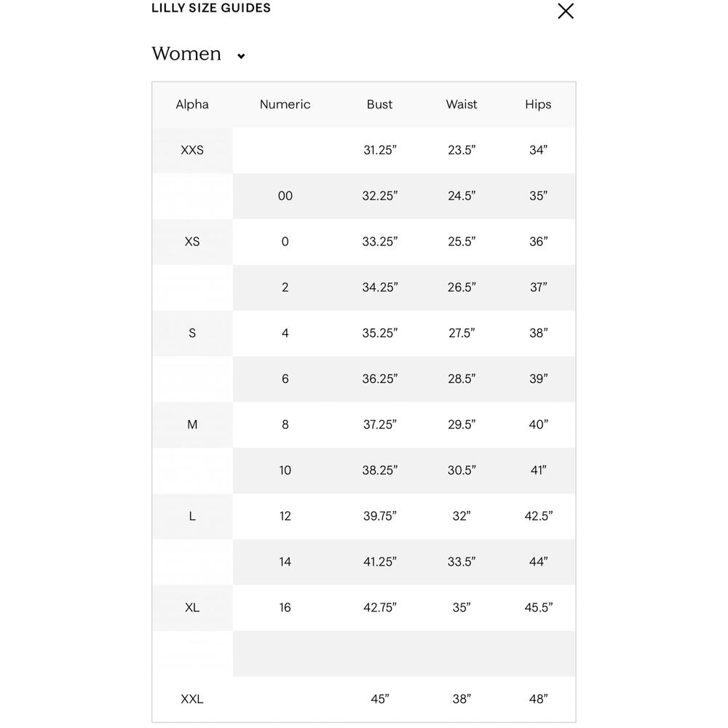Click the Numeric column header
Image resolution: width=728 pixels, height=728 pixels.
coord(285,104)
